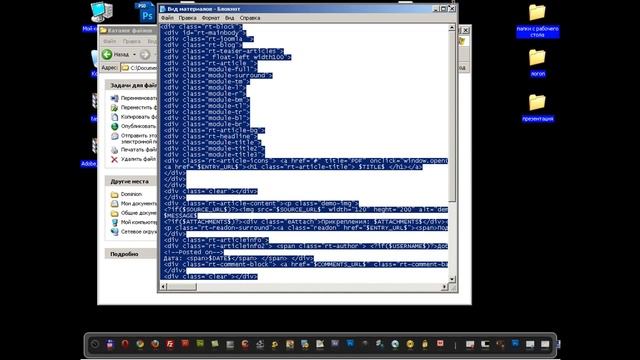Click the Печатать файл printer icon
The image size is (640, 360).
tap(114, 150)
